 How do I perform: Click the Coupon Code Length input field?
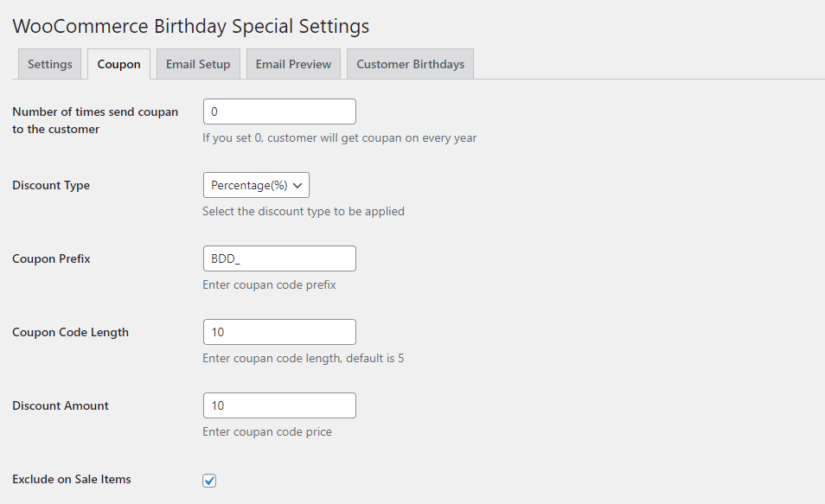[x=279, y=332]
